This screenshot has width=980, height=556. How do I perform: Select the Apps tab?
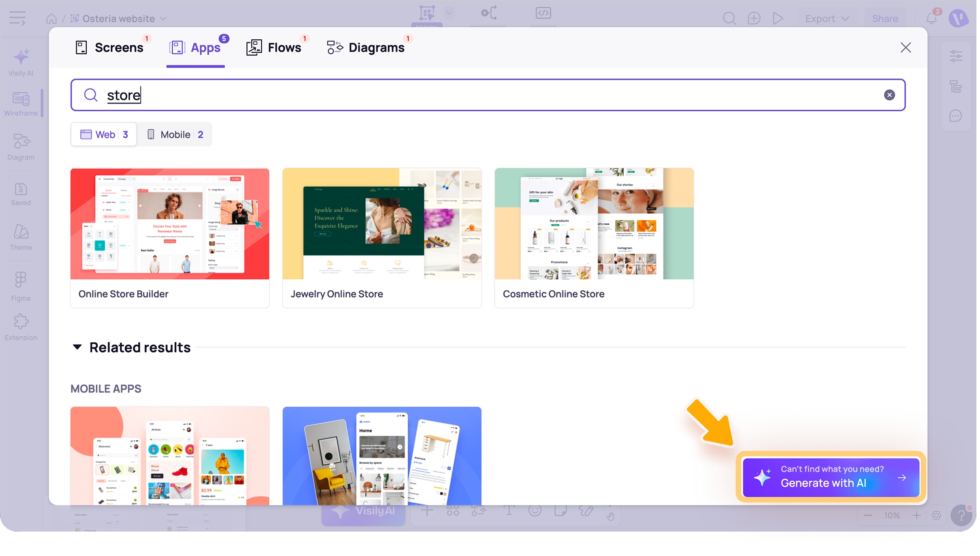195,47
